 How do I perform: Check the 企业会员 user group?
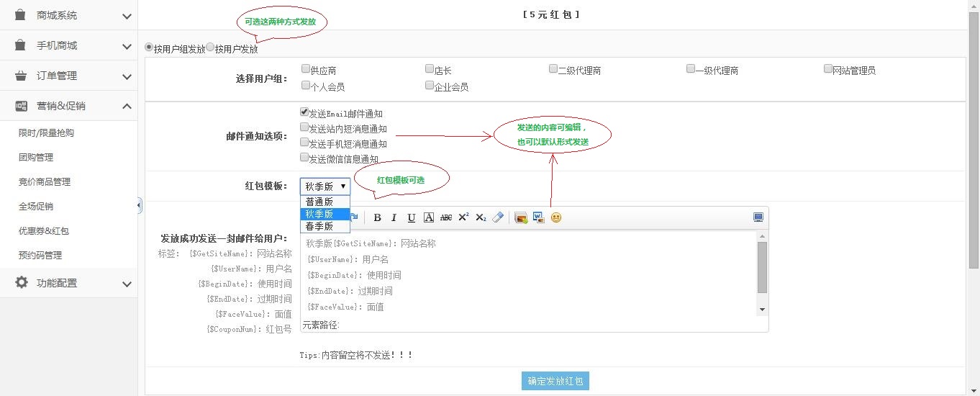[430, 86]
